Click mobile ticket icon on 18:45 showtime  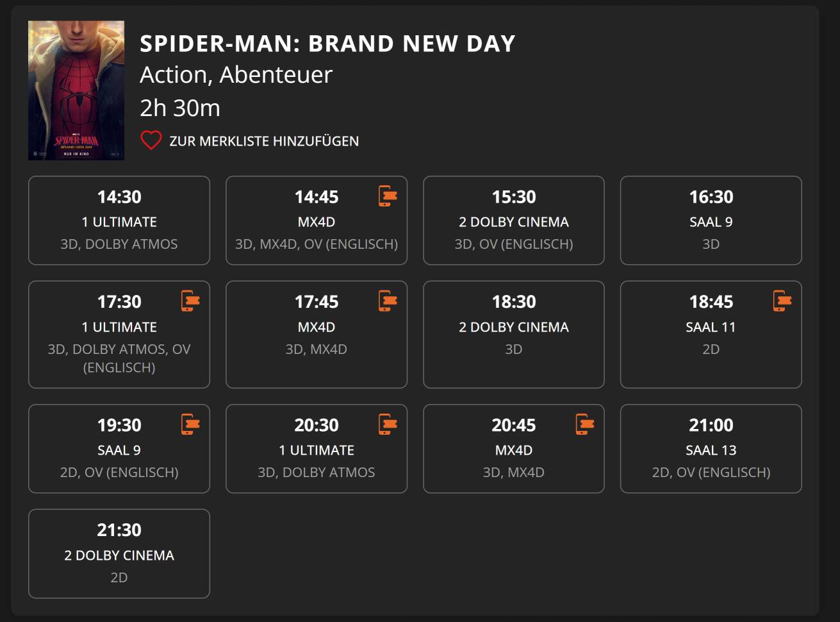pyautogui.click(x=782, y=301)
